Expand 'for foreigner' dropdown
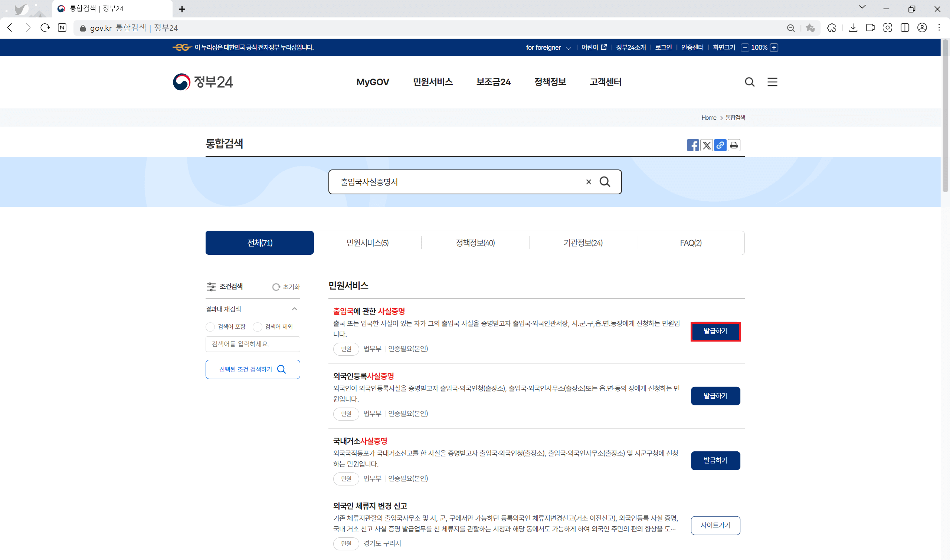This screenshot has width=950, height=560. click(548, 47)
